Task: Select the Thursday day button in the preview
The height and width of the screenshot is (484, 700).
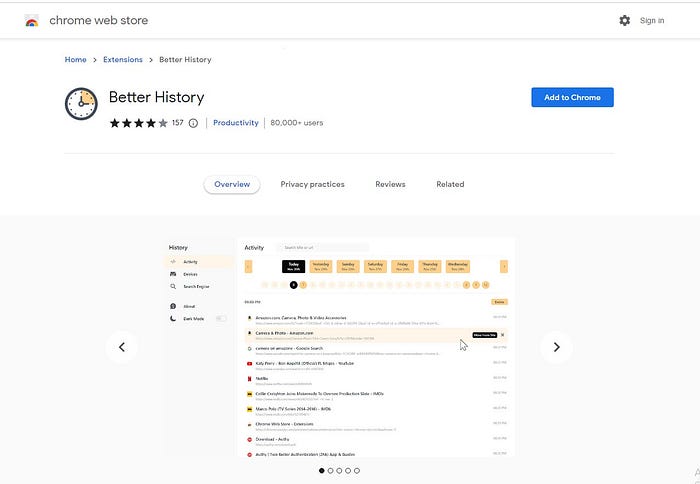Action: point(430,267)
